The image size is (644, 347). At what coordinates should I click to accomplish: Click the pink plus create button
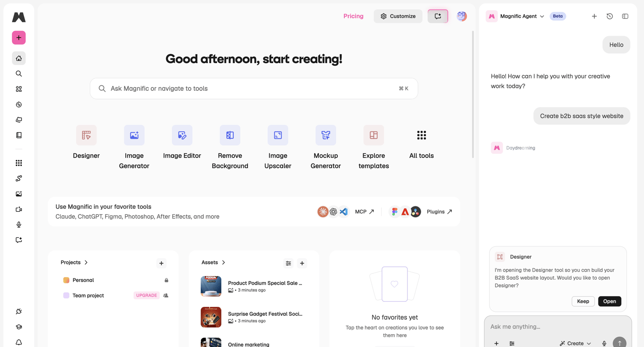coord(19,38)
